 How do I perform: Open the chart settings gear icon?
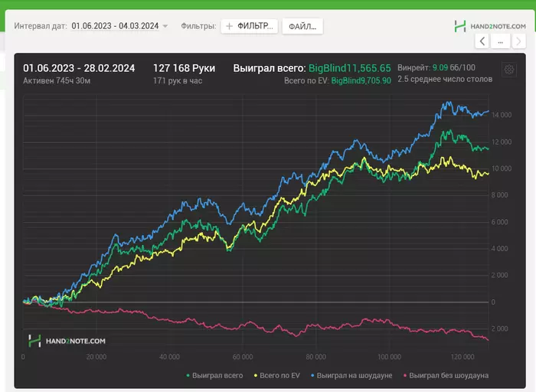(x=509, y=70)
